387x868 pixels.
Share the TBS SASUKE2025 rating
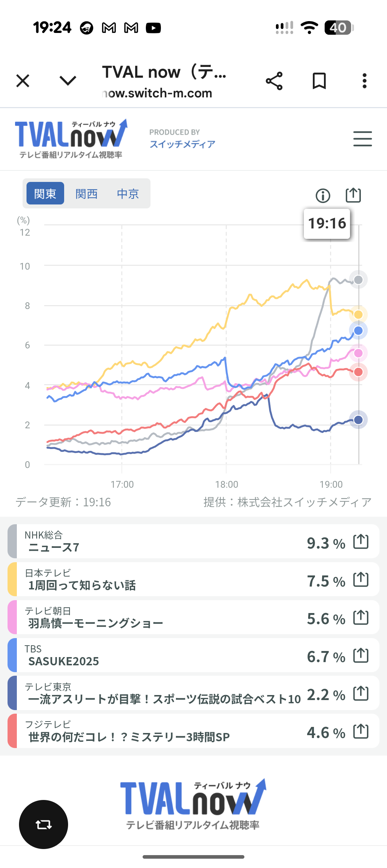[360, 655]
